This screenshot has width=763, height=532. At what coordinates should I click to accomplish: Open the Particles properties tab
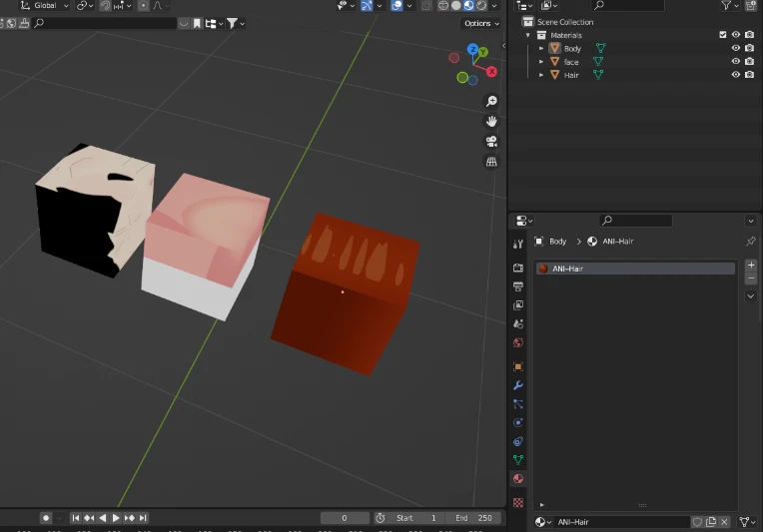[x=518, y=403]
